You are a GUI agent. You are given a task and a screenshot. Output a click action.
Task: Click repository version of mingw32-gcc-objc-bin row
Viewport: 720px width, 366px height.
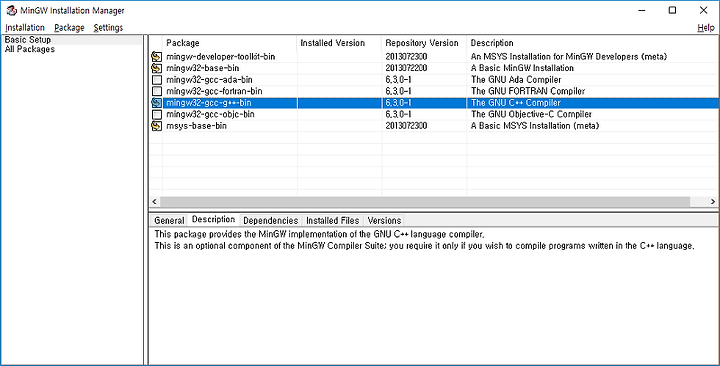point(398,114)
